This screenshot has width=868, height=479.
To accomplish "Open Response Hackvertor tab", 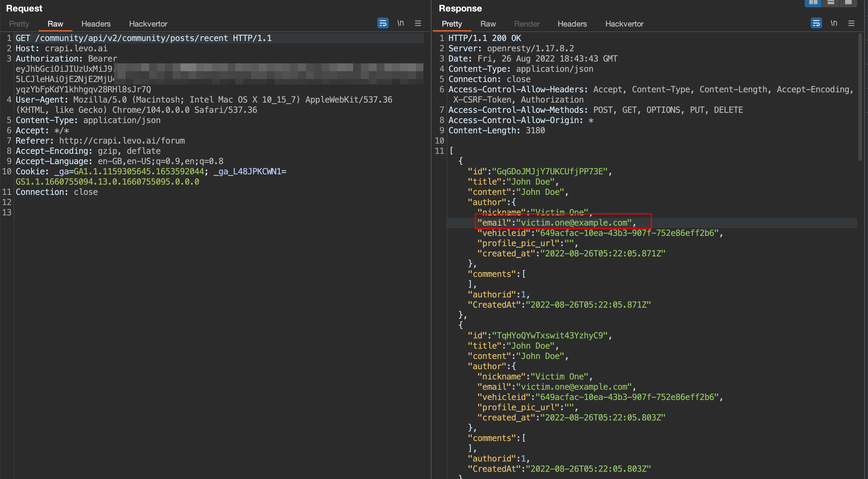I will pos(624,24).
